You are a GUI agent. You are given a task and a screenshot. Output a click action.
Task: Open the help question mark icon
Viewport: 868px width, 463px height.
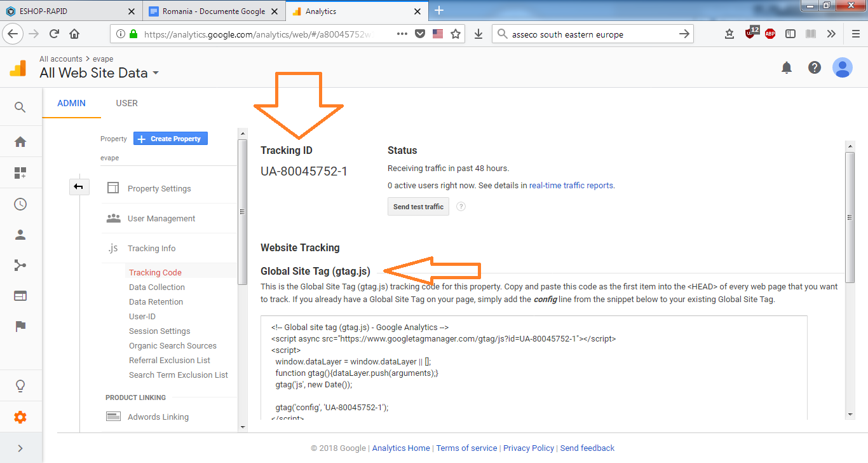pyautogui.click(x=815, y=67)
